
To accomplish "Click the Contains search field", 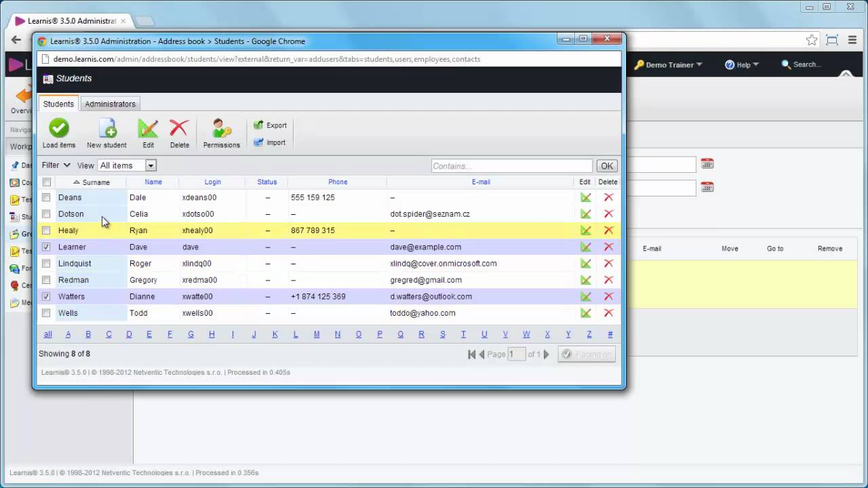I will 512,166.
